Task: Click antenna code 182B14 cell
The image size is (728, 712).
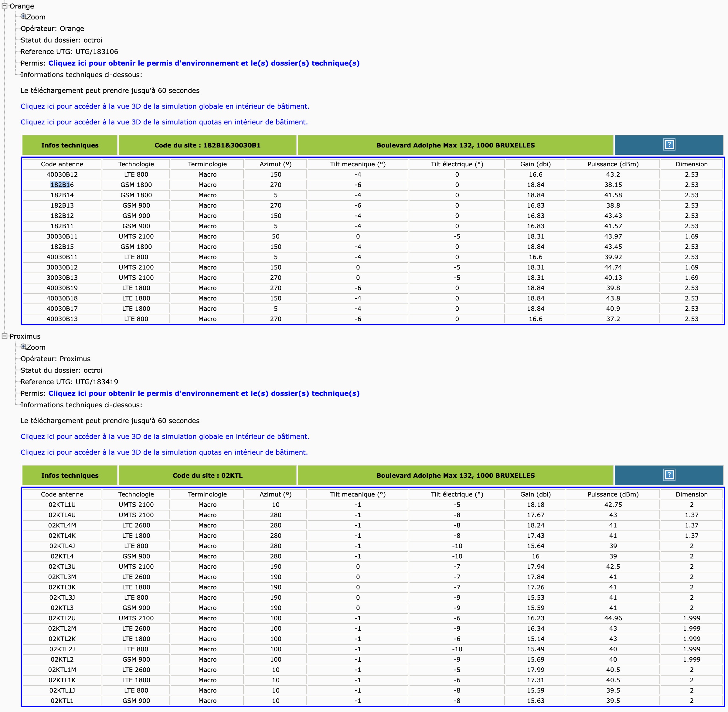Action: [62, 195]
